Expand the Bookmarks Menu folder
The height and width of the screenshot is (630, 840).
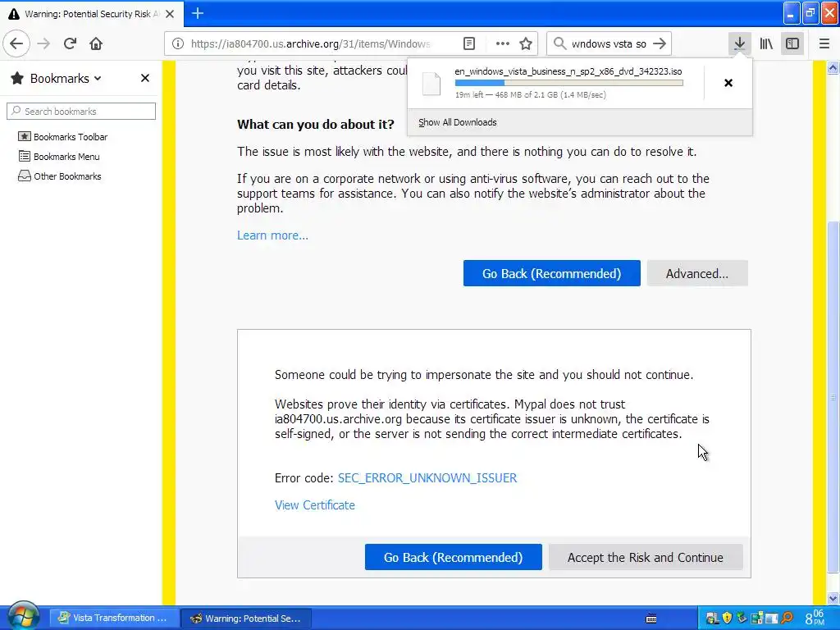coord(59,157)
